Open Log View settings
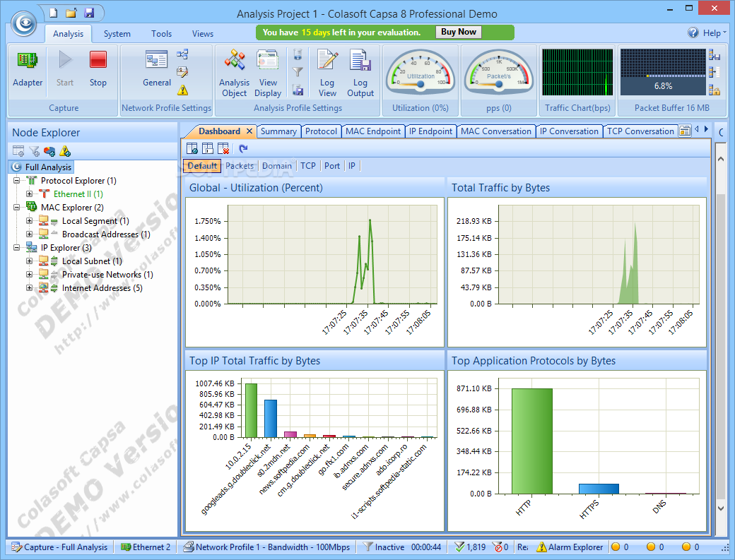Screen dimensions: 735x560 tap(327, 73)
